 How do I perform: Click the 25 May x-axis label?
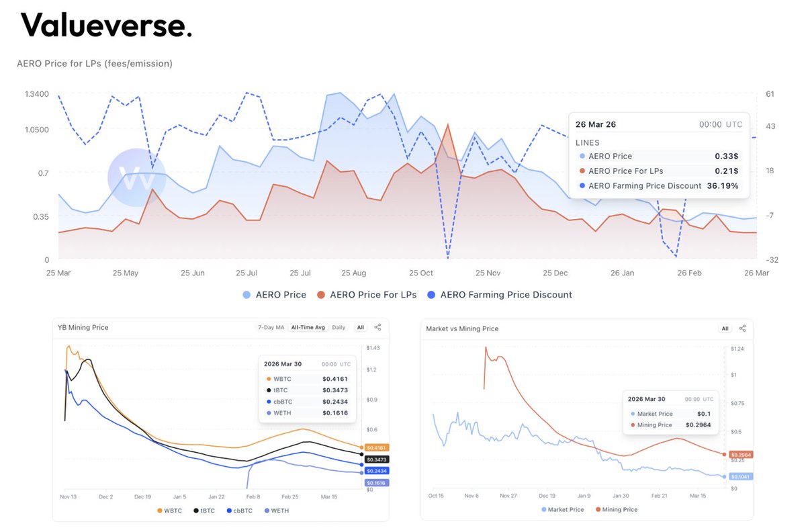click(x=126, y=273)
